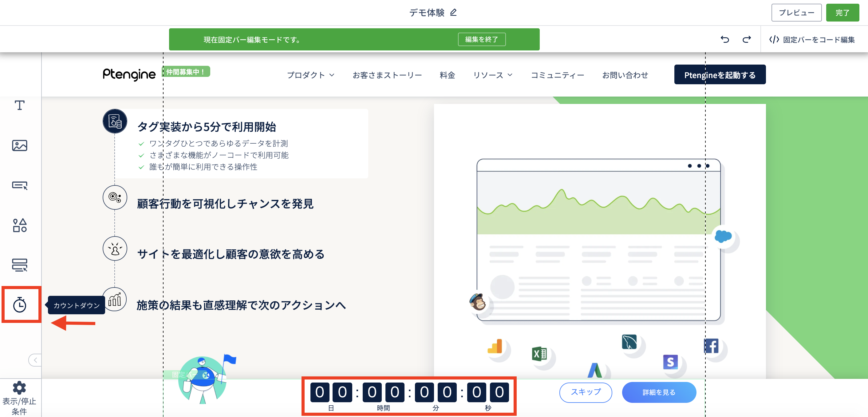
Task: Click the スキップ button in fixed bar
Action: coord(586,392)
